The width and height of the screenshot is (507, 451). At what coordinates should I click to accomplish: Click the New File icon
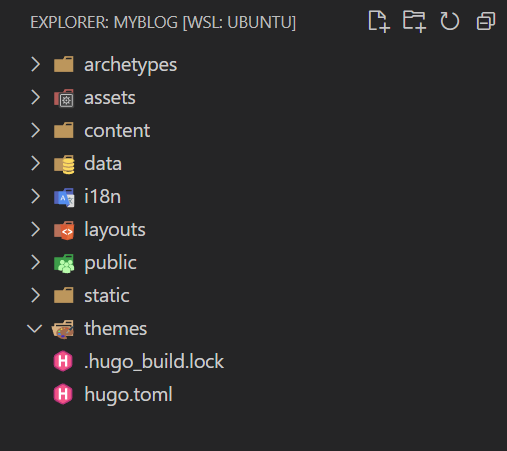pyautogui.click(x=379, y=22)
